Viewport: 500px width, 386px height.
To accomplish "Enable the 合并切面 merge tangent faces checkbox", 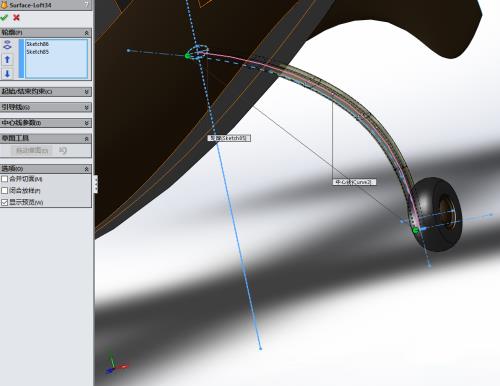I will pyautogui.click(x=4, y=179).
